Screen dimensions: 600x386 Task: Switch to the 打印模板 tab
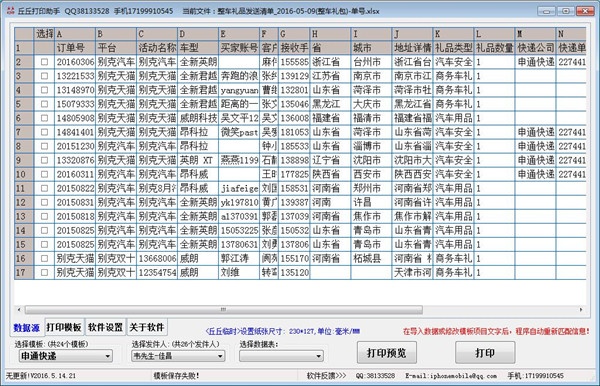point(64,327)
